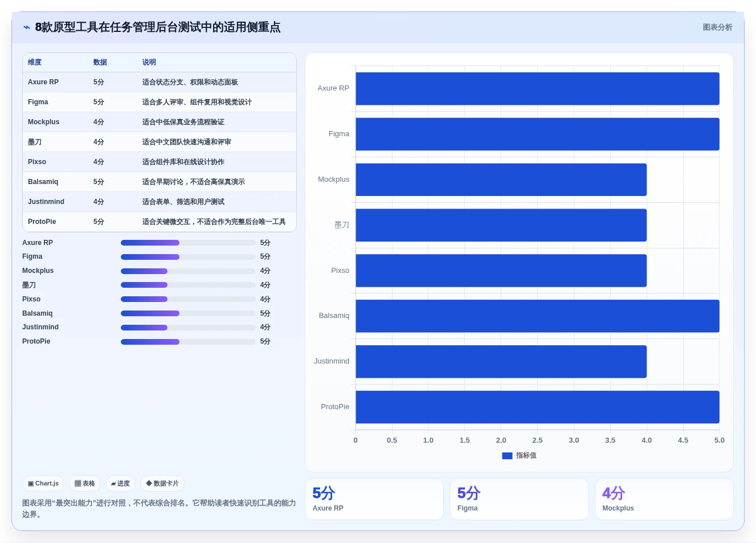Click the 墨刀 chart bar
Screen dimensions: 756x543
point(501,225)
